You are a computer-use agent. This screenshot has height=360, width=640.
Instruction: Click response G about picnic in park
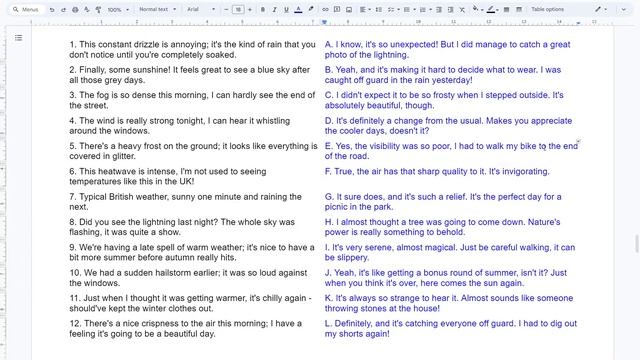point(443,202)
